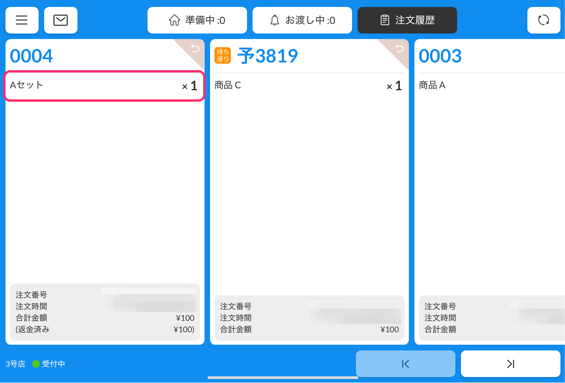This screenshot has height=383, width=565.
Task: Click 注文番号 label in order 予3819
Action: (x=236, y=306)
